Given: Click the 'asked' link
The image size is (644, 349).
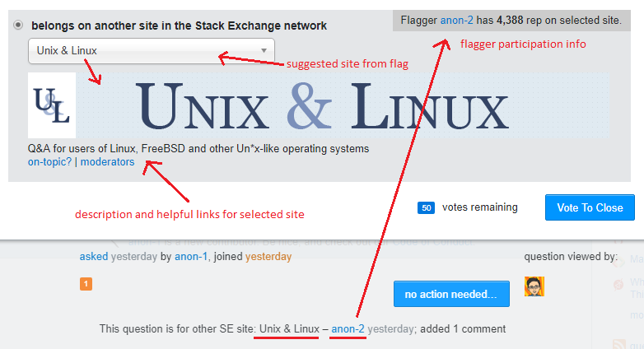Looking at the screenshot, I should (x=94, y=257).
